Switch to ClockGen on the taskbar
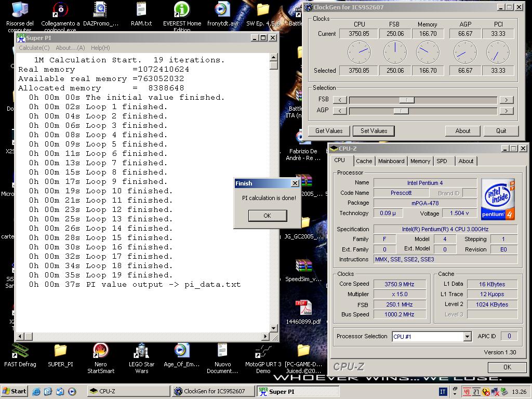 (214, 391)
